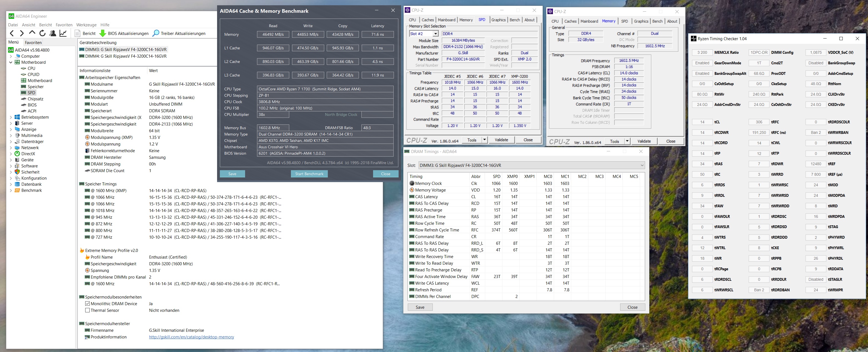Select Chipsatz in the Motherboard tree

point(35,99)
